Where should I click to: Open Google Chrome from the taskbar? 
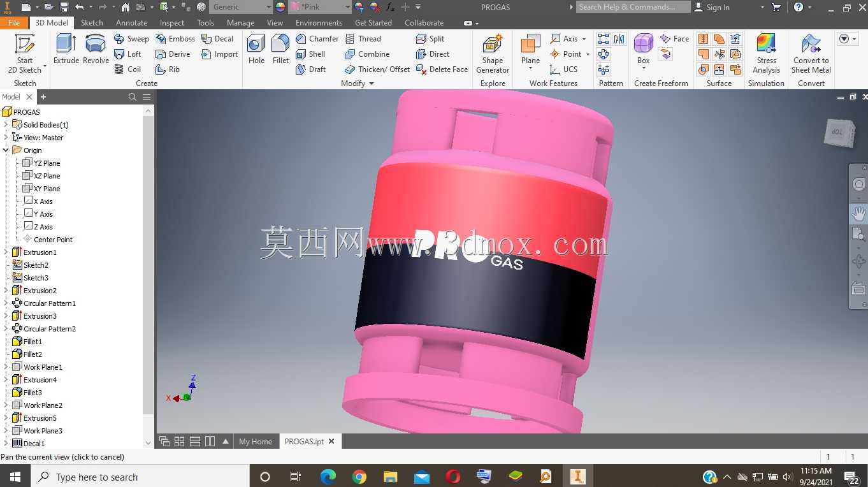coord(359,477)
